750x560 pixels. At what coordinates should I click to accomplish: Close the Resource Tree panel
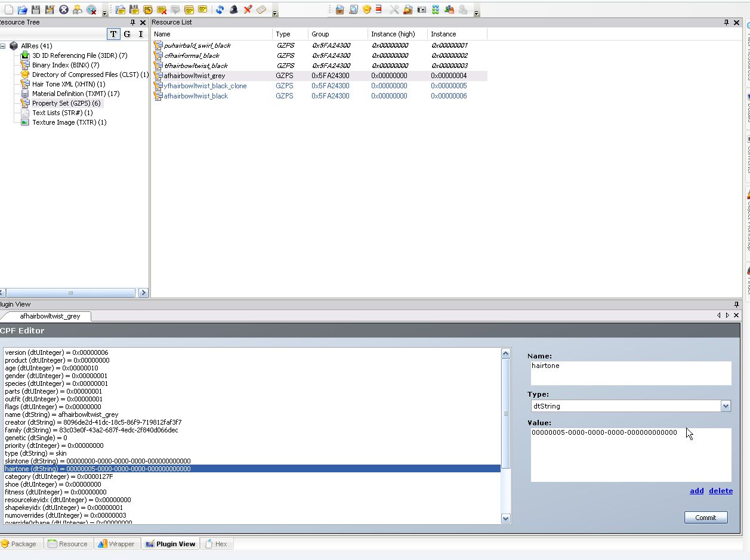click(x=143, y=23)
